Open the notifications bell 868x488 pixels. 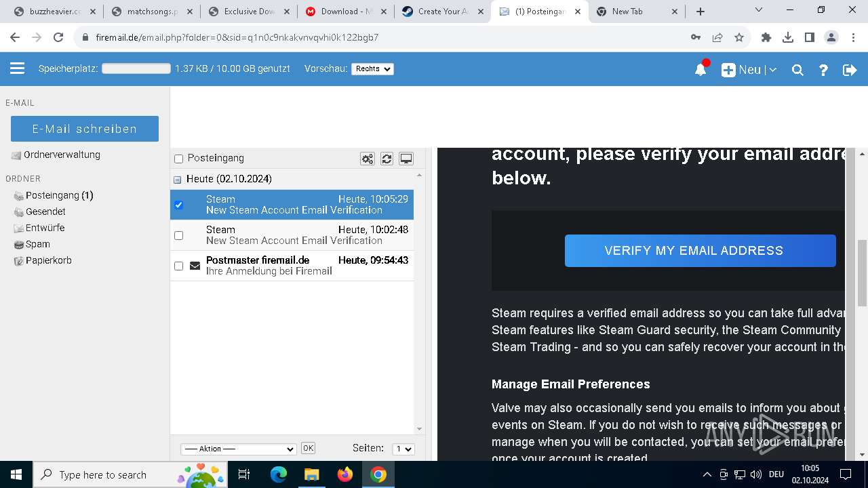point(701,69)
